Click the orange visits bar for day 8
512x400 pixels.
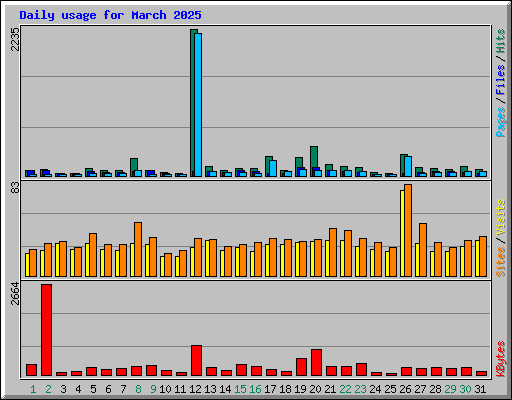138,249
